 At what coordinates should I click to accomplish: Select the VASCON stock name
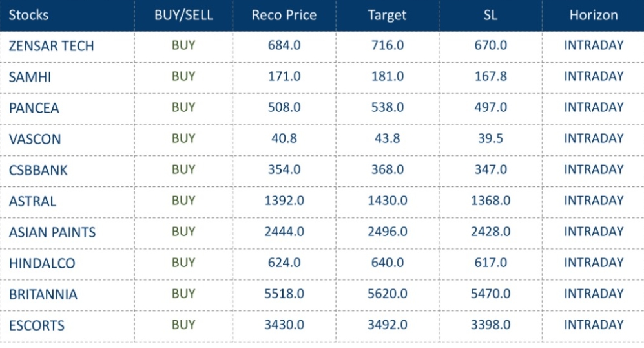(34, 139)
